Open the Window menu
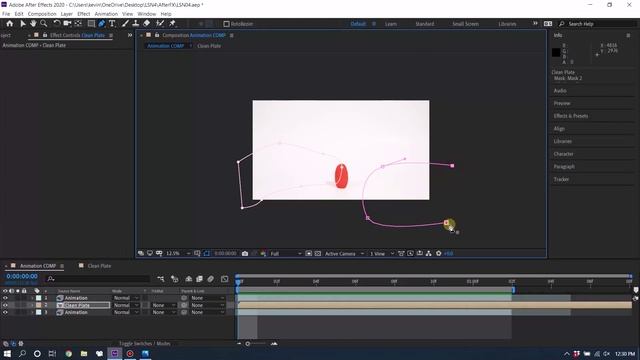 147,14
